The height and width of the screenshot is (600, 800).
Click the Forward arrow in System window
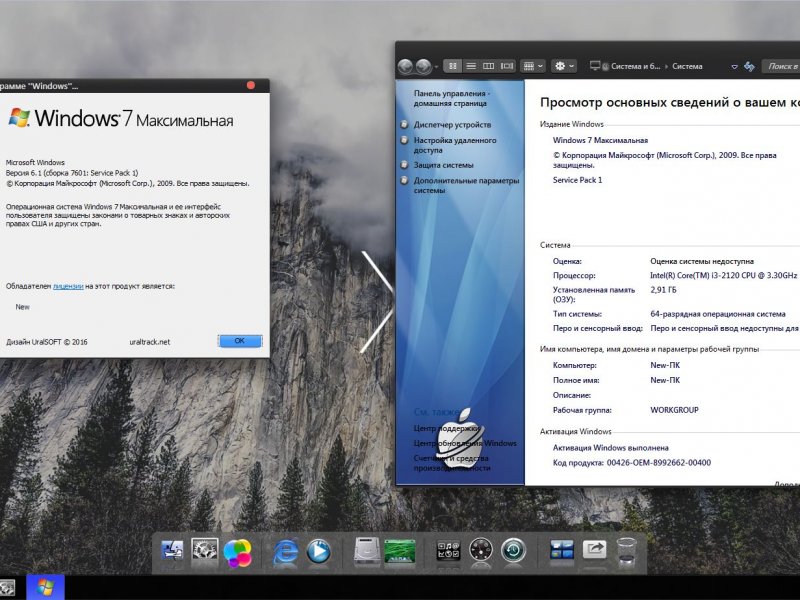423,66
